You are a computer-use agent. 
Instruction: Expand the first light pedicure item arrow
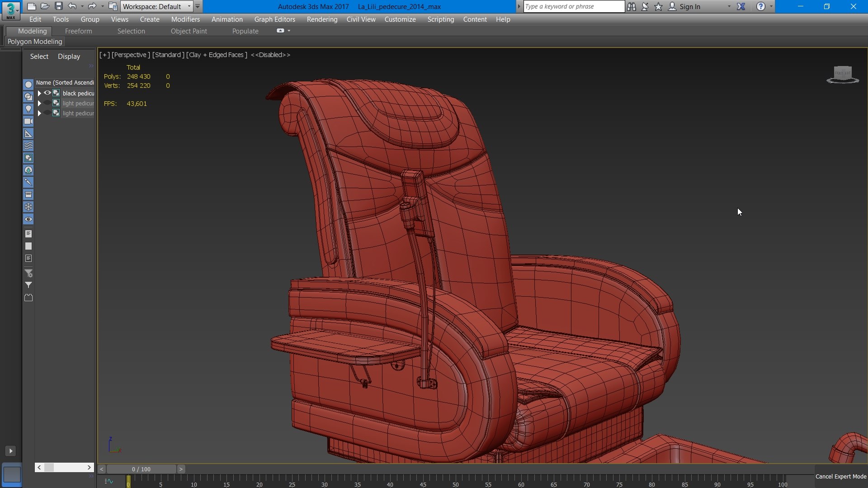39,103
